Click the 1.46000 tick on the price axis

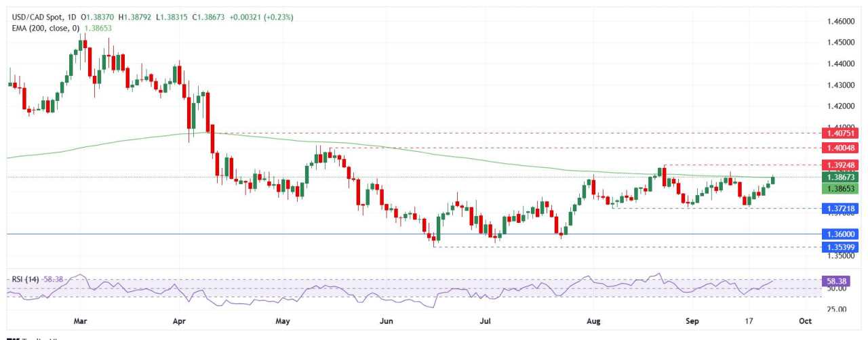pyautogui.click(x=841, y=22)
